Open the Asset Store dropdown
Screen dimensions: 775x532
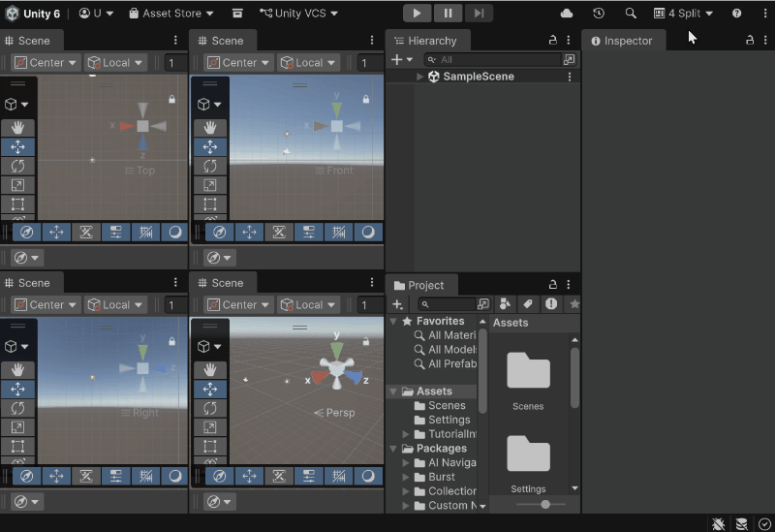coord(172,14)
